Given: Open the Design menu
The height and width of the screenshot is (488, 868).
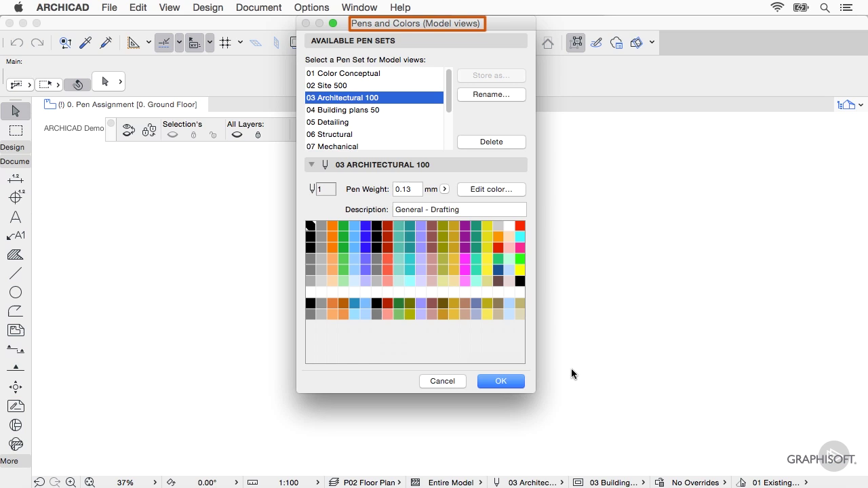Looking at the screenshot, I should coord(208,7).
